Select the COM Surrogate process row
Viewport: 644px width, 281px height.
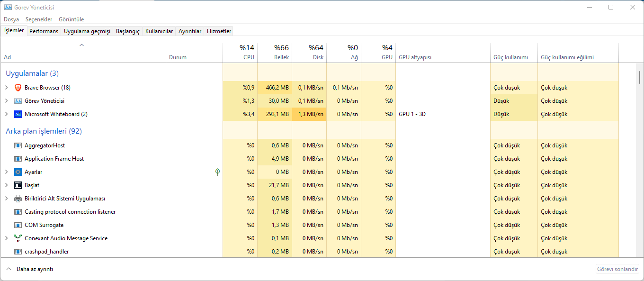pyautogui.click(x=44, y=225)
